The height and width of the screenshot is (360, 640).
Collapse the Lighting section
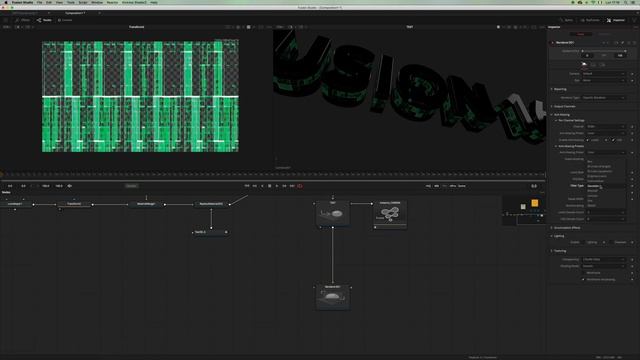(558, 236)
